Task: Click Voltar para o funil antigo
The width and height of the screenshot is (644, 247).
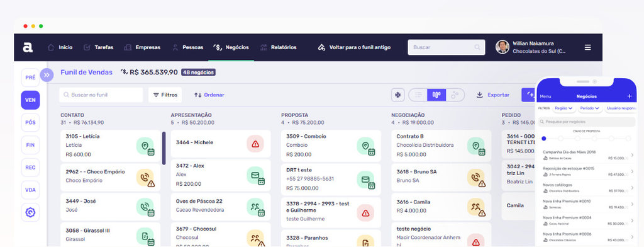Action: [355, 47]
